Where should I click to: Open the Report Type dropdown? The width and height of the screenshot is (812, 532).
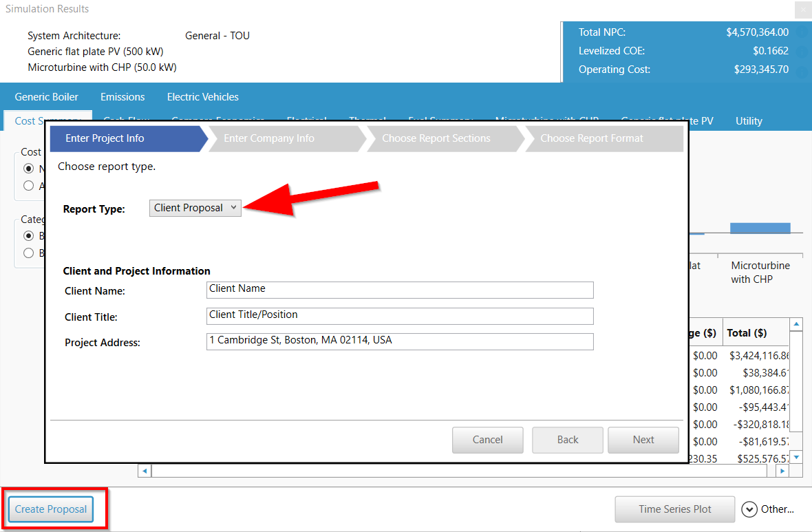pyautogui.click(x=195, y=208)
